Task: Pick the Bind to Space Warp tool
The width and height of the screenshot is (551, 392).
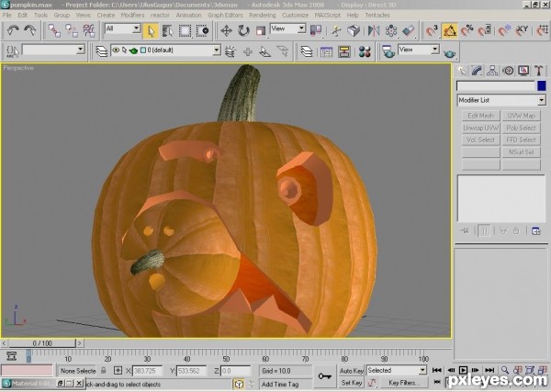Action: [89, 30]
